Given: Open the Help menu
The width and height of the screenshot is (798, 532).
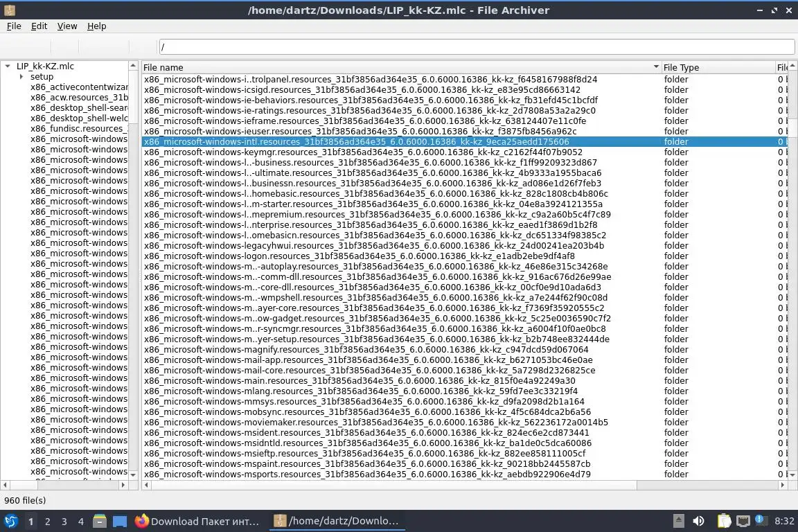Looking at the screenshot, I should coord(97,26).
